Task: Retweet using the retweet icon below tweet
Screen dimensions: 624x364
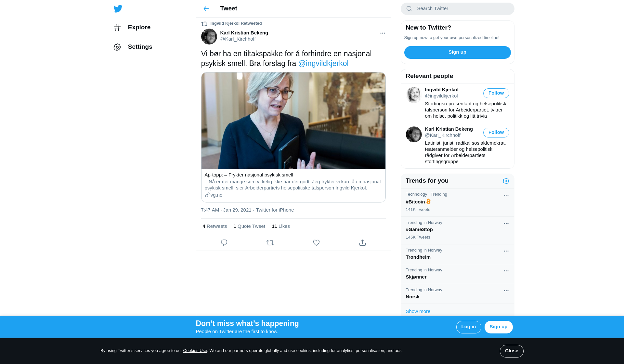Action: (x=270, y=243)
